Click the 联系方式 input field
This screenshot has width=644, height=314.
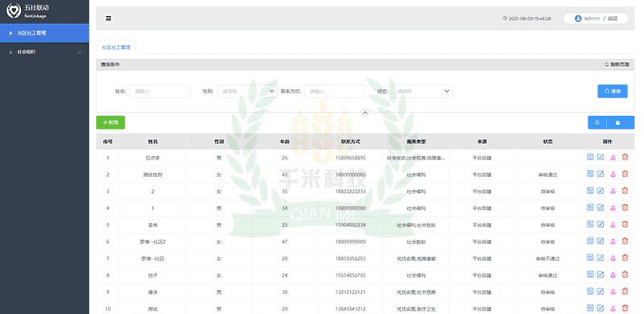pos(335,91)
